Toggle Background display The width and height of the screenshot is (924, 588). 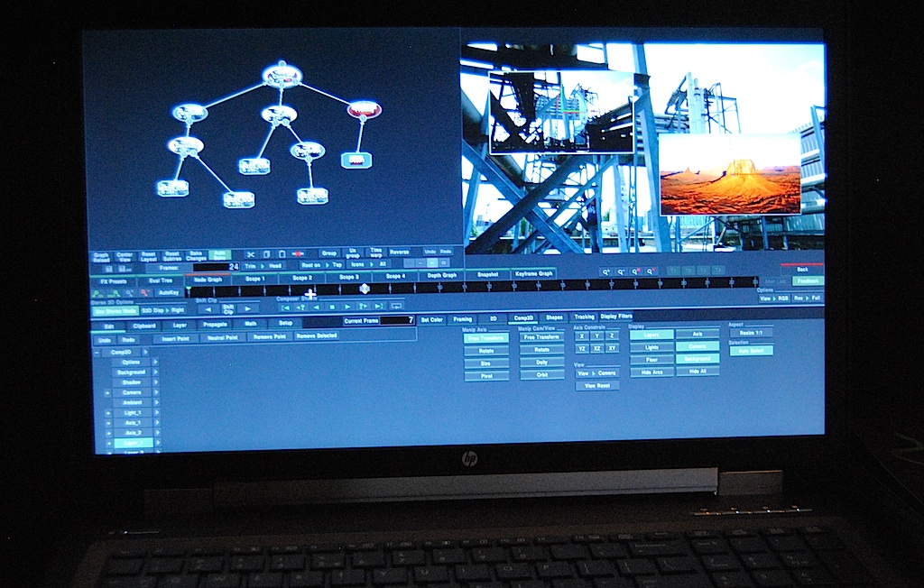pos(698,359)
